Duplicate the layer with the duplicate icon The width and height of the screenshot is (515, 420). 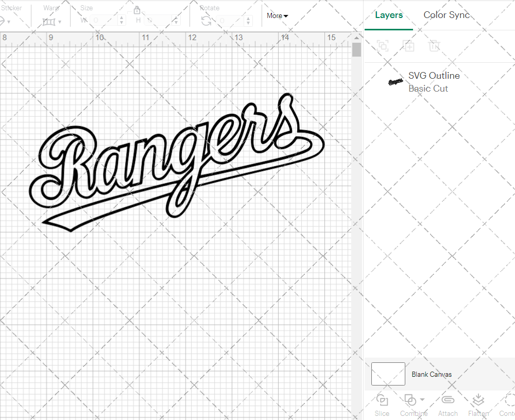coord(409,46)
